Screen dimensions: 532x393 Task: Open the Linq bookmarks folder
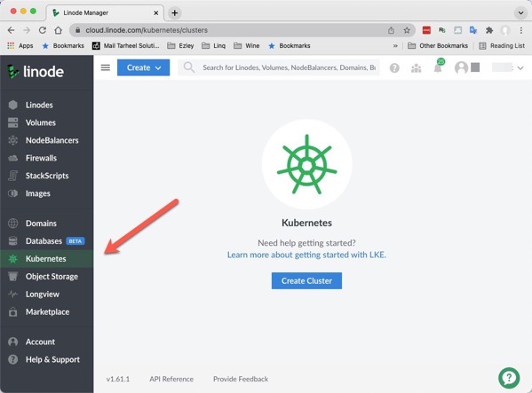(213, 46)
